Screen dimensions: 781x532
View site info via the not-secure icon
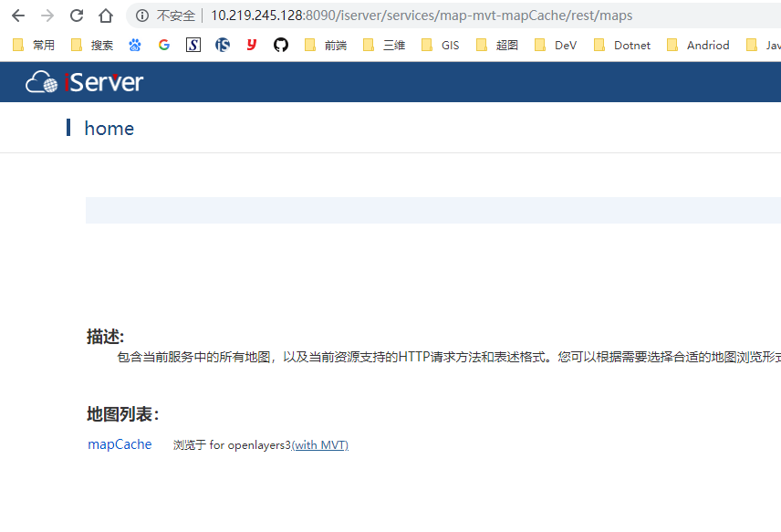tap(142, 16)
